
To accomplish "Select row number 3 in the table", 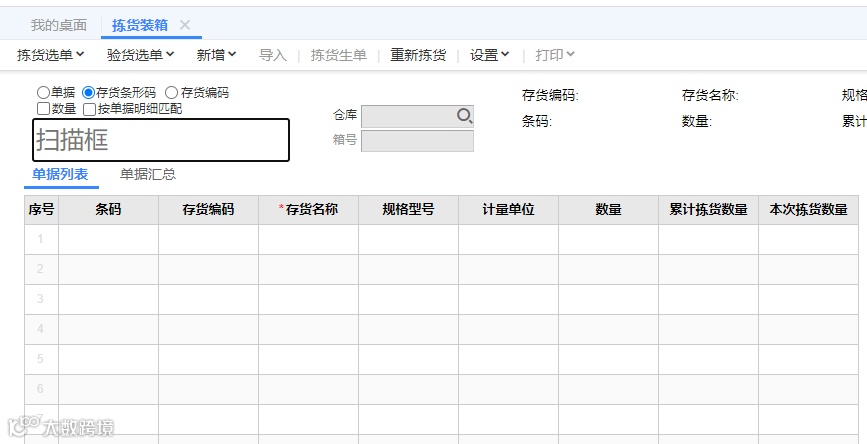I will 41,299.
